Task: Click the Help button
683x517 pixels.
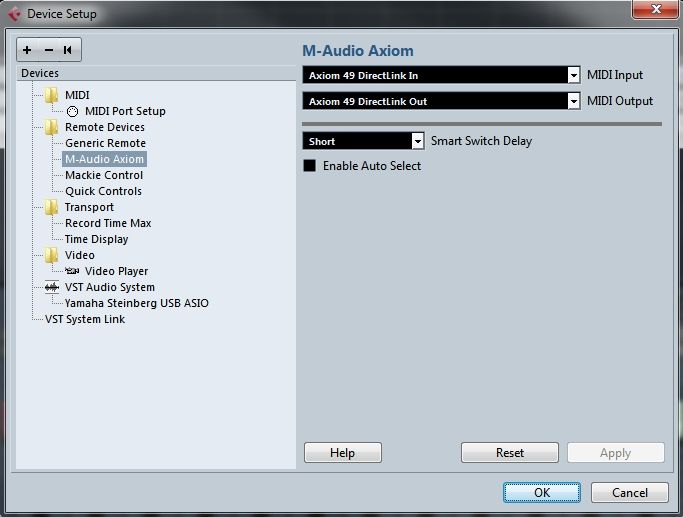Action: coord(343,453)
